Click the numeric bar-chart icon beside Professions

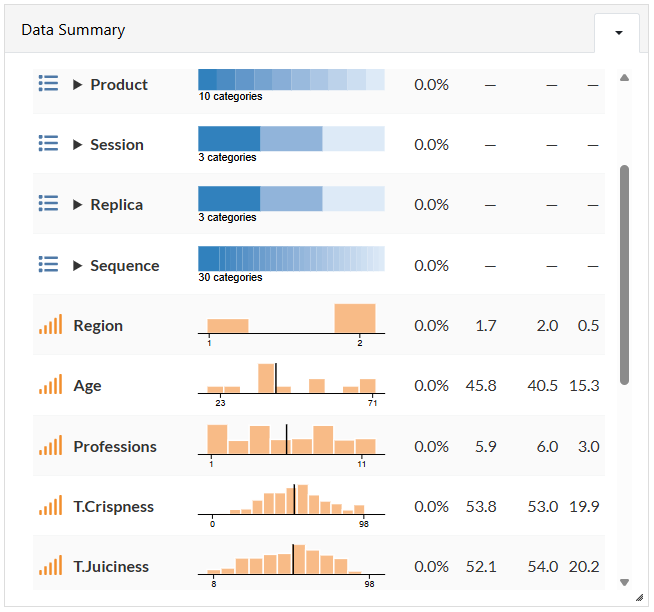tap(50, 446)
